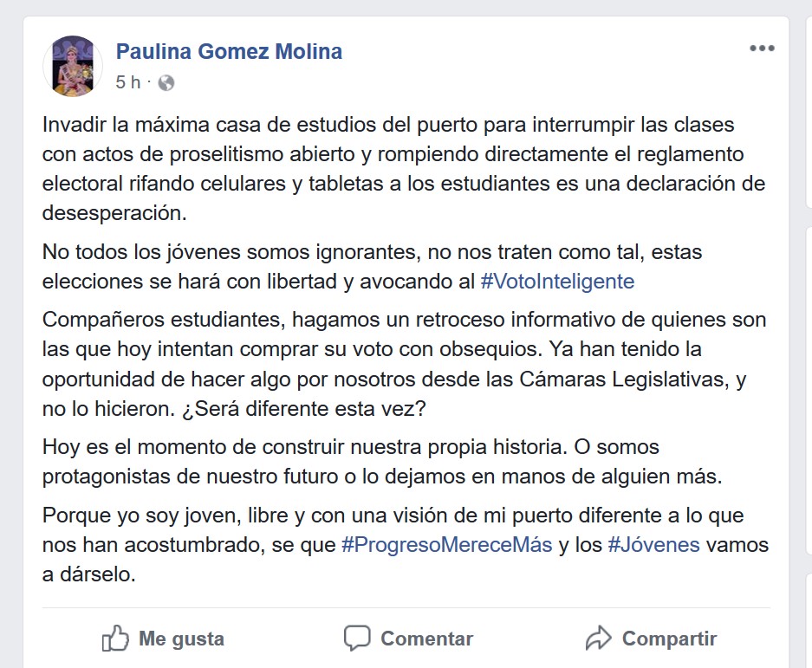
Task: Click the first paragraph about Invadir la máxima casa
Action: click(404, 169)
